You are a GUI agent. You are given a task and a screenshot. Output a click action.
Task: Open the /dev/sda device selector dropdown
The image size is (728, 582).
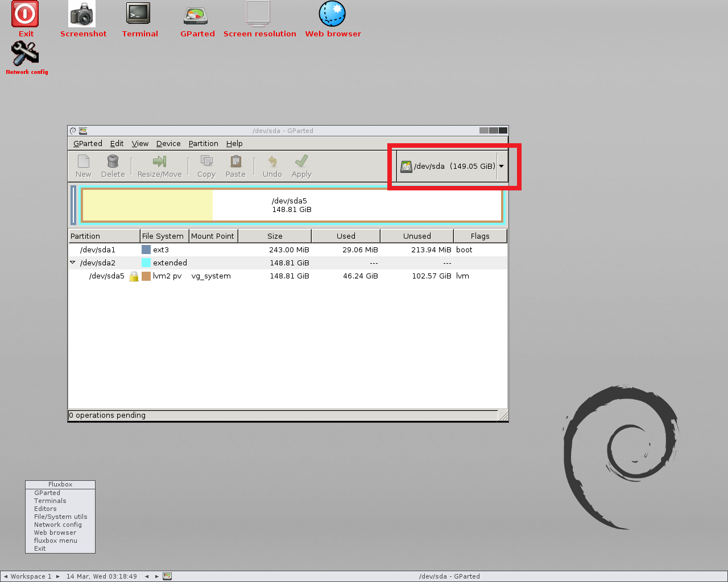click(452, 167)
